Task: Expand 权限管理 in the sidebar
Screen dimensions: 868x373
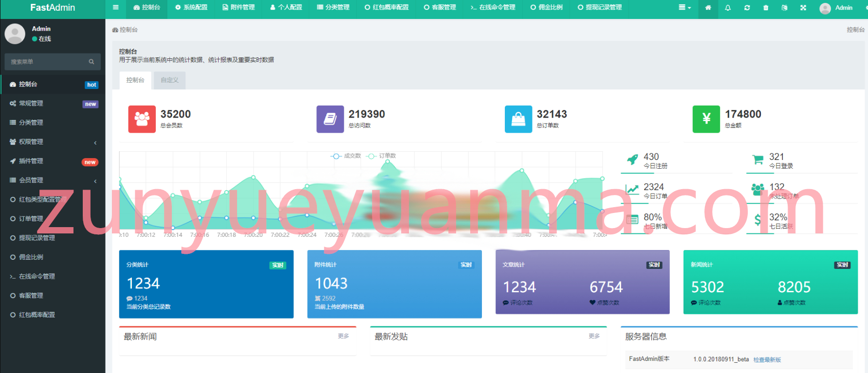Action: (x=53, y=142)
